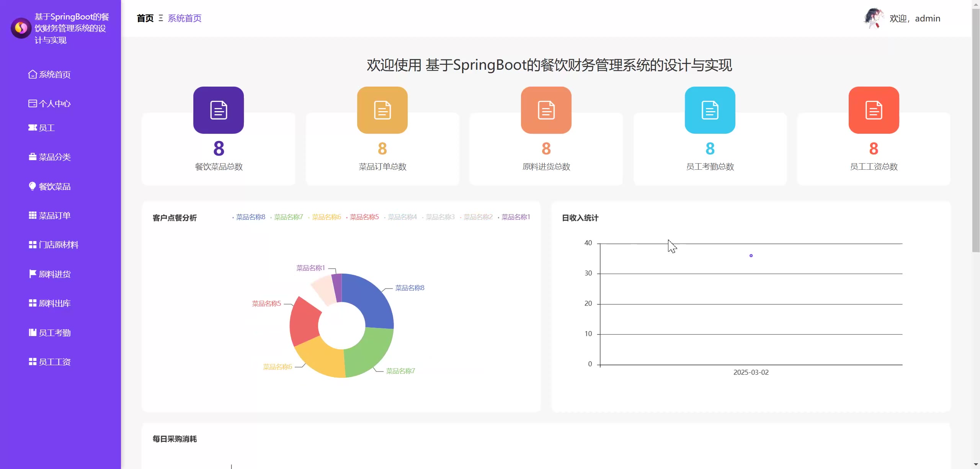Toggle 菜品名称5 legend entry visibility

(x=363, y=217)
